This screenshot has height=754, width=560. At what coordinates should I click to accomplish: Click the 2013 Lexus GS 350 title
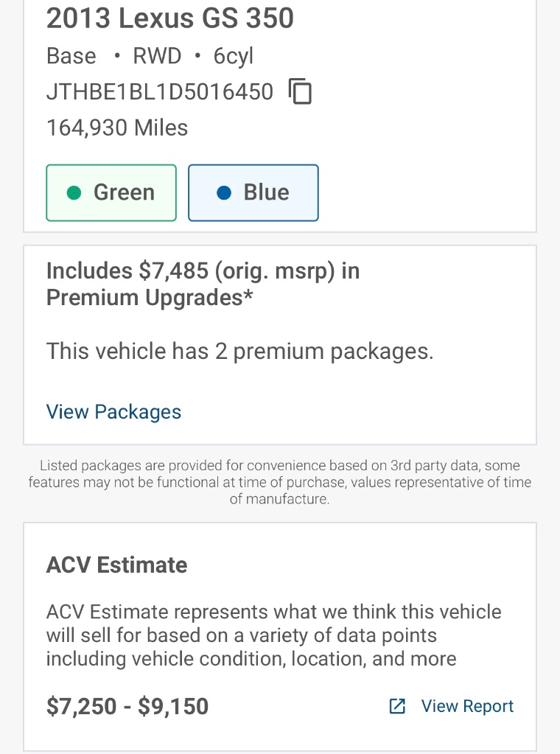[170, 18]
